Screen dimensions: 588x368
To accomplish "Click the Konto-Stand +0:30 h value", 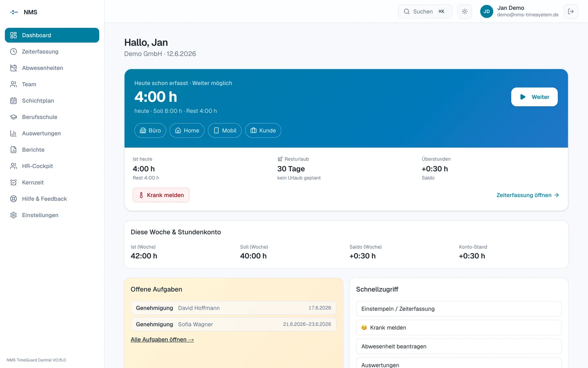I will pos(472,256).
